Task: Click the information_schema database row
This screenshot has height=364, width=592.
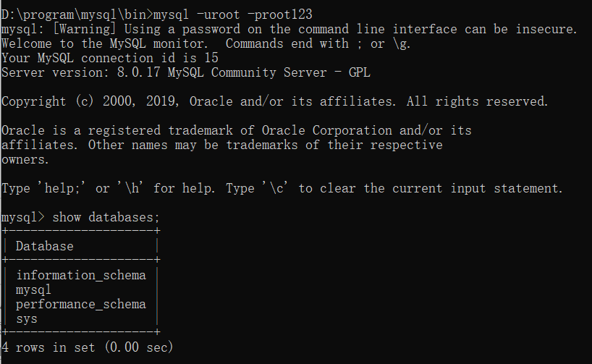Action: pos(80,275)
